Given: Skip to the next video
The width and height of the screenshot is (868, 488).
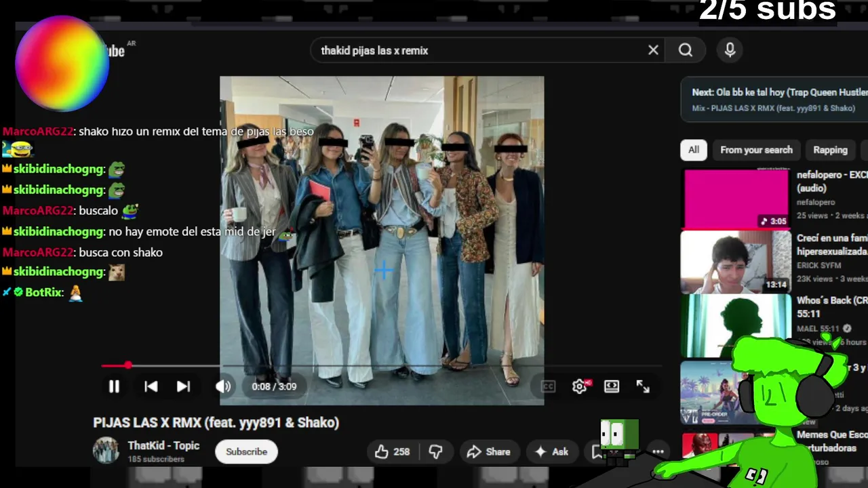Looking at the screenshot, I should pos(183,386).
